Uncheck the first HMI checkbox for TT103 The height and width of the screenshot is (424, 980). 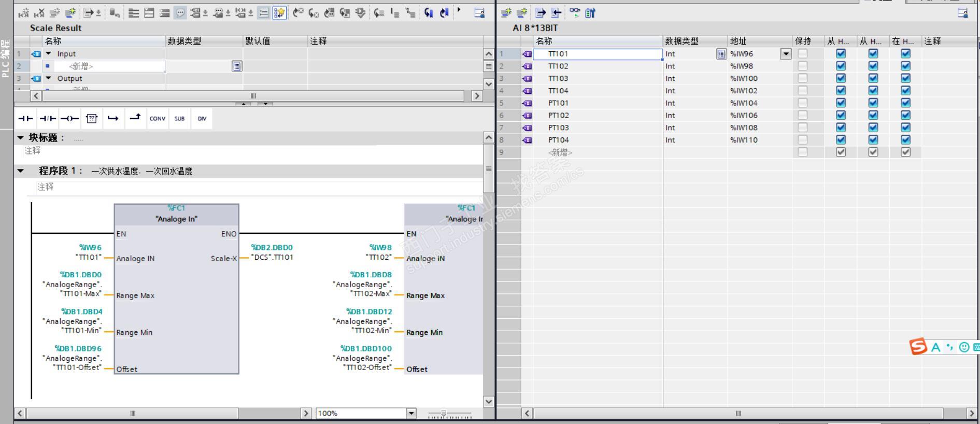coord(841,78)
